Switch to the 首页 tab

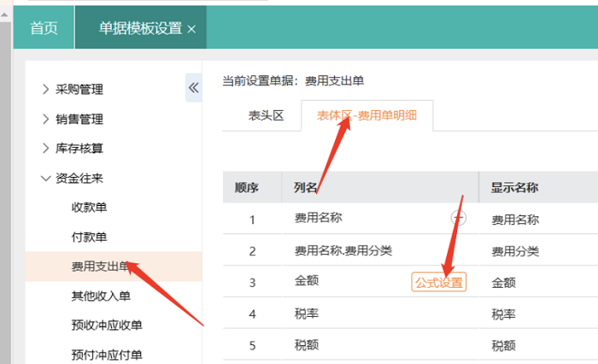click(x=44, y=28)
